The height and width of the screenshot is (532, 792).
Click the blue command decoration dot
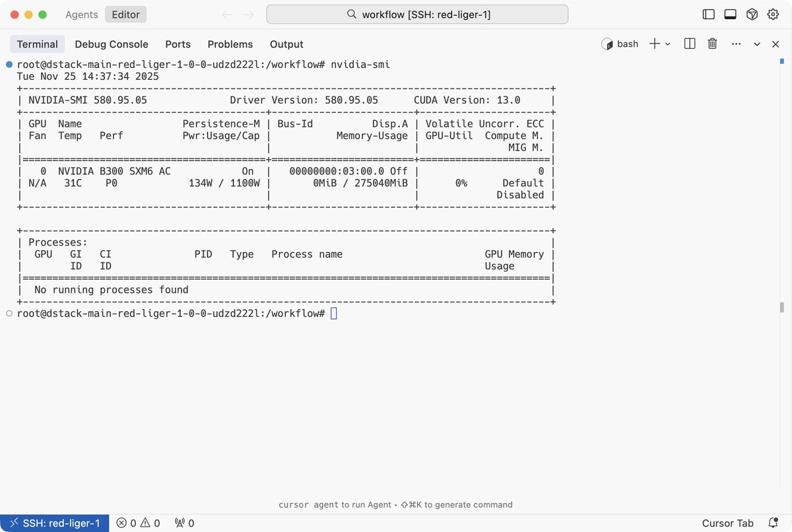[x=9, y=64]
